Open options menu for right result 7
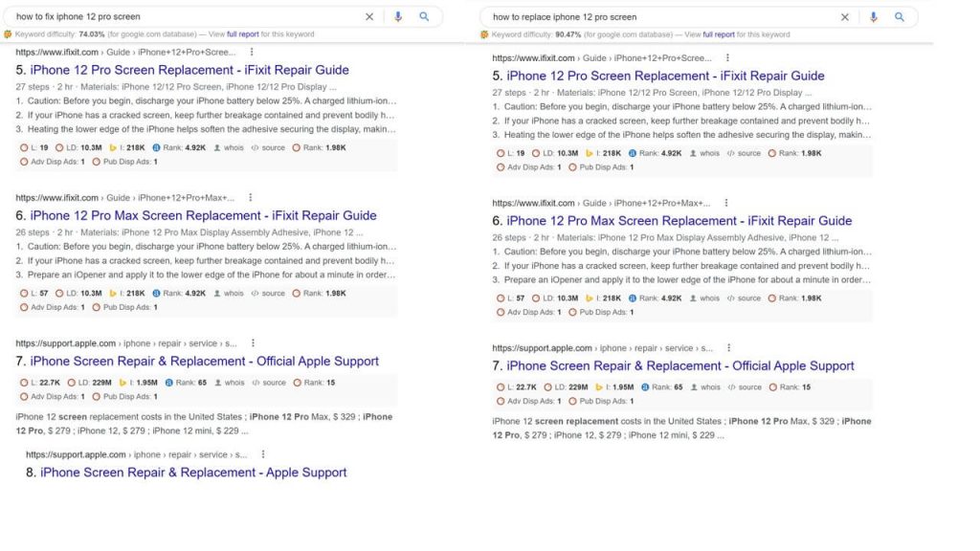Image resolution: width=980 pixels, height=551 pixels. coord(728,348)
